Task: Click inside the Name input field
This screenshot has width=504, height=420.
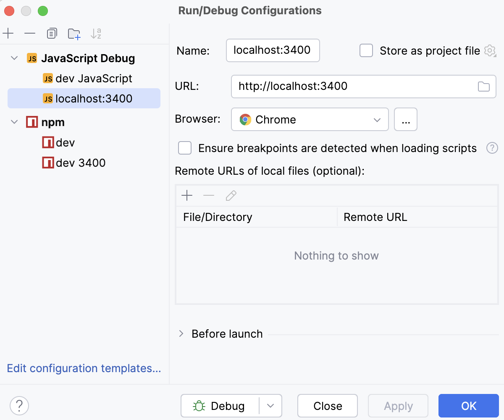Action: tap(273, 50)
